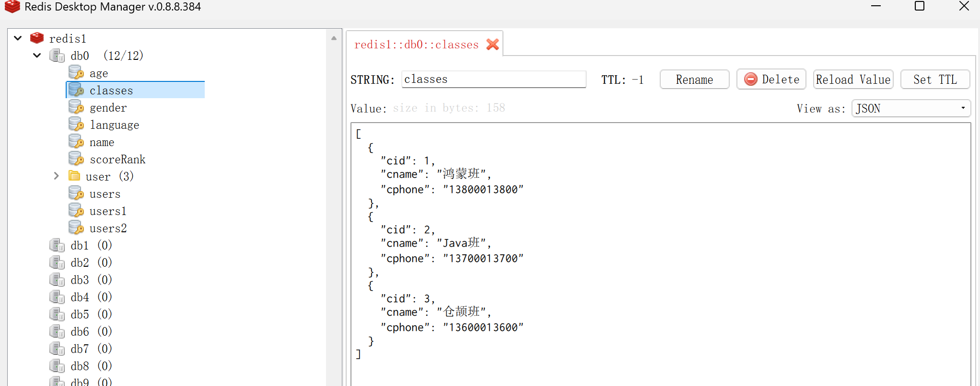Select the db5 (0) database
Viewport: 980px width, 386px height.
click(x=91, y=315)
